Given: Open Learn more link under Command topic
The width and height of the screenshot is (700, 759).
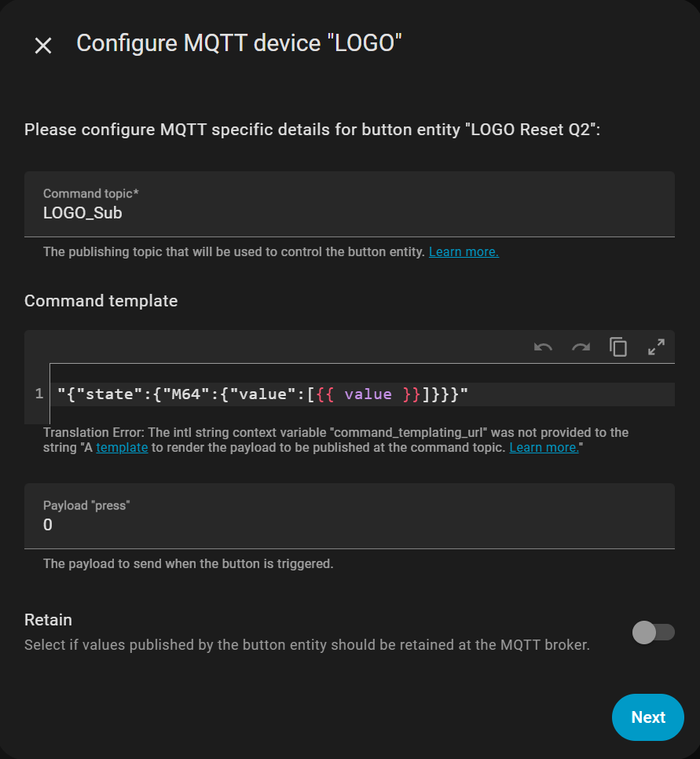Looking at the screenshot, I should (464, 252).
